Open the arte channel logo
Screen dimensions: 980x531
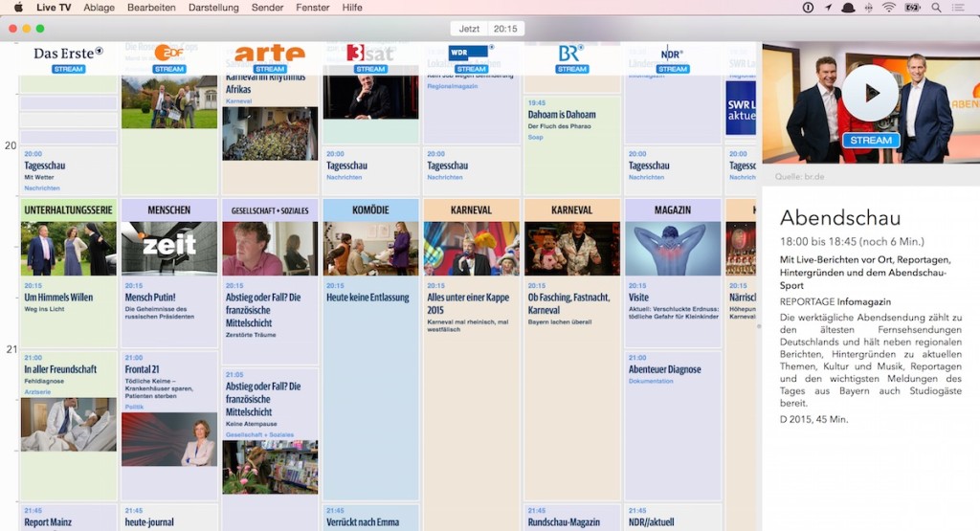(269, 54)
